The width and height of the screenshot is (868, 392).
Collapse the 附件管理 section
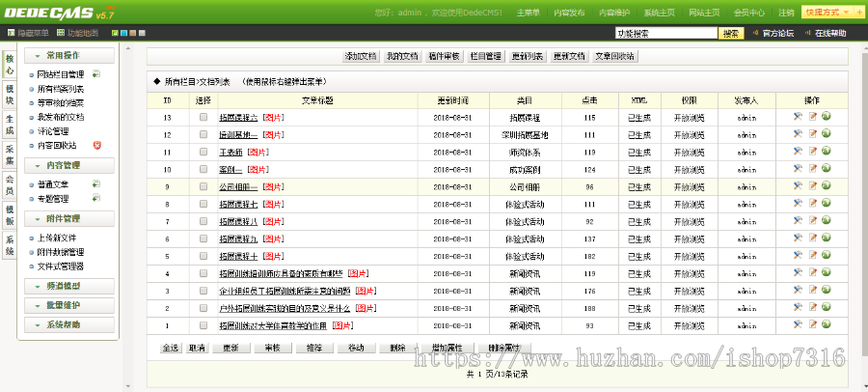(69, 218)
